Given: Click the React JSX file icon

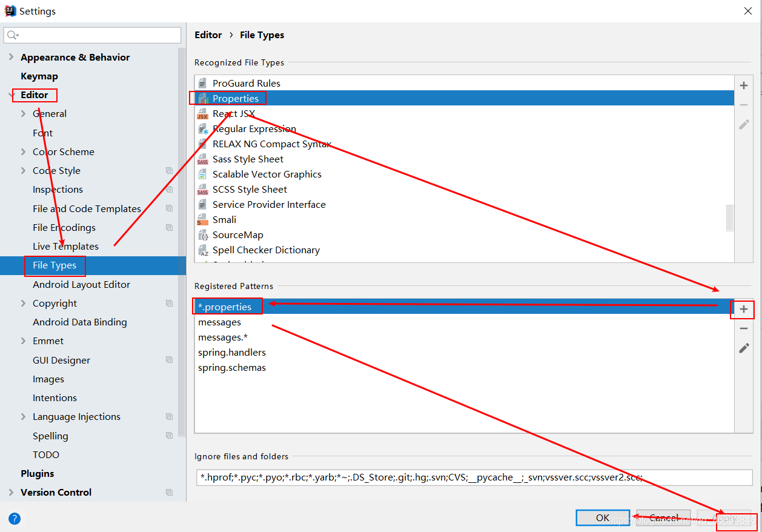Looking at the screenshot, I should 203,114.
